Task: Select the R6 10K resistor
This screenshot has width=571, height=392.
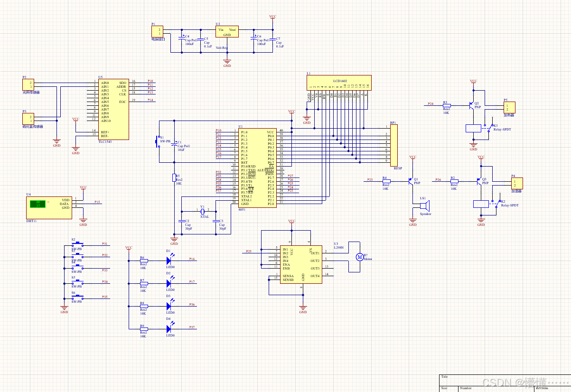Action: (144, 261)
